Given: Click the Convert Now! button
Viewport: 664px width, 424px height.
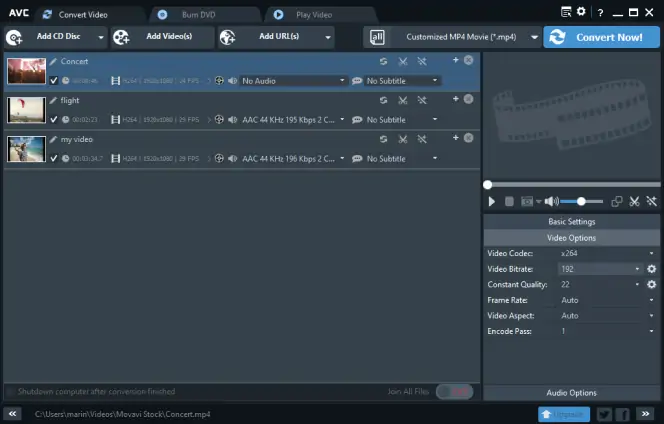Looking at the screenshot, I should [601, 37].
